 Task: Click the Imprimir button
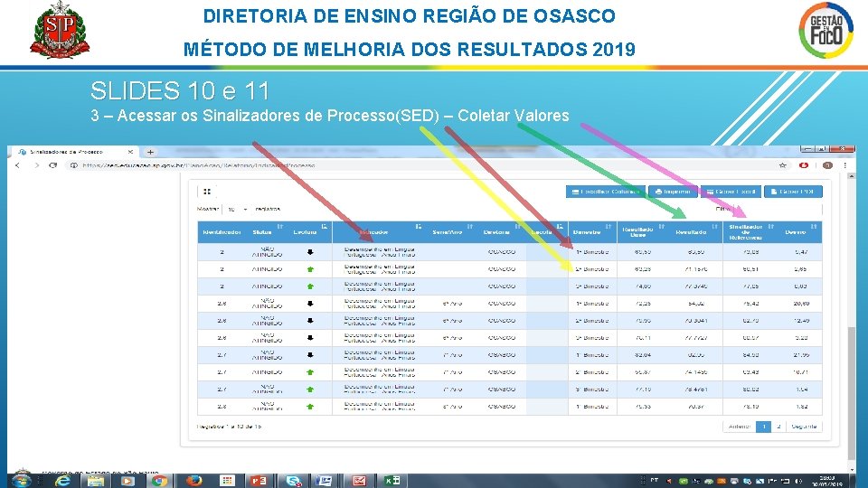673,192
